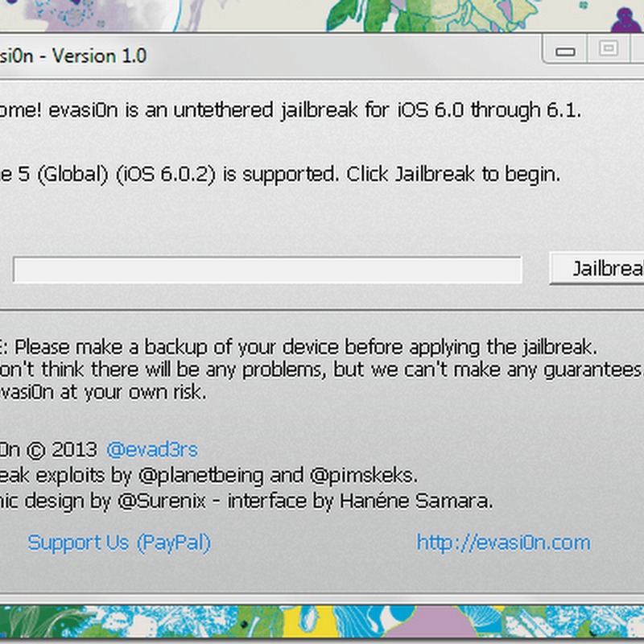Click the text 'is supported. Click Jailbreak to begin.'
Image resolution: width=644 pixels, height=644 pixels.
[x=392, y=175]
